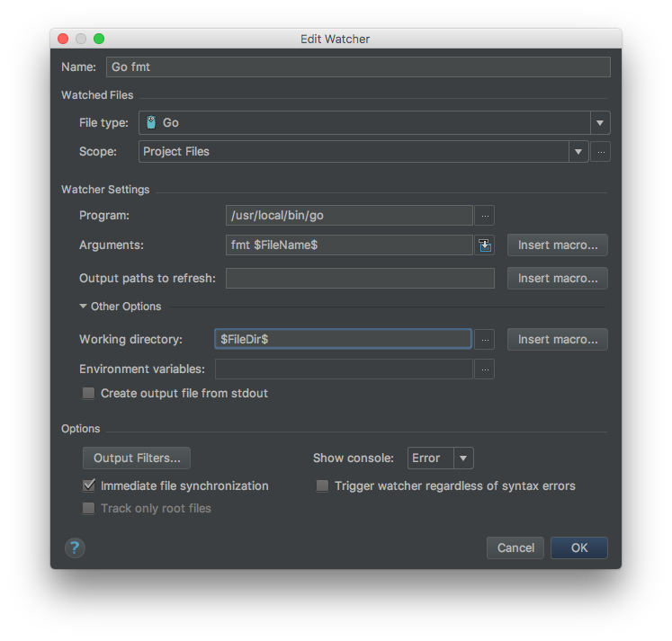Browse working directory with ellipsis button
Screen dimensions: 672x641
coord(485,340)
